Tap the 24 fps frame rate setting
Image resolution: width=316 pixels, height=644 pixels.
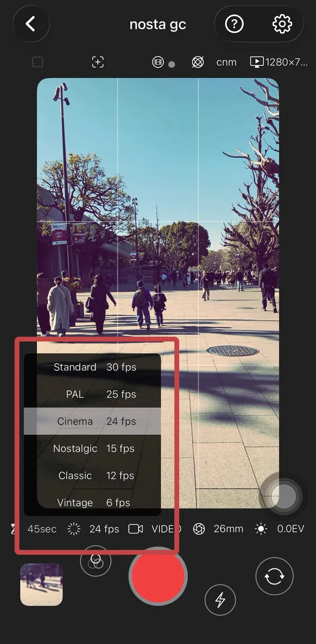(x=104, y=529)
